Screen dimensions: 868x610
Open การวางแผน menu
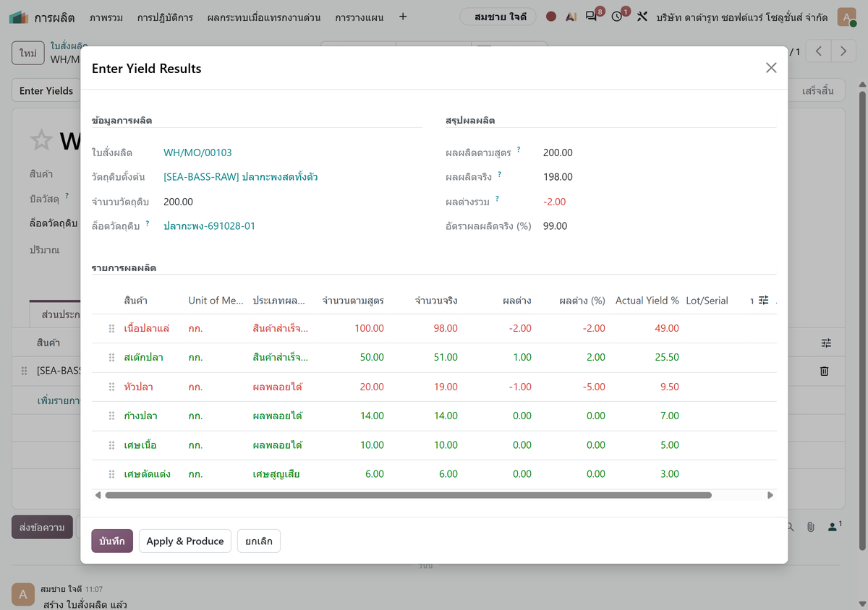coord(358,17)
